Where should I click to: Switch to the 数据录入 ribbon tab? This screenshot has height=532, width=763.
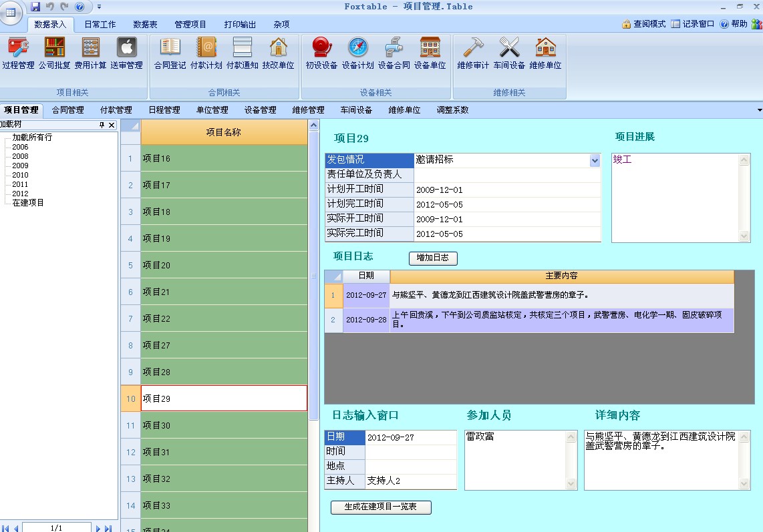[50, 24]
